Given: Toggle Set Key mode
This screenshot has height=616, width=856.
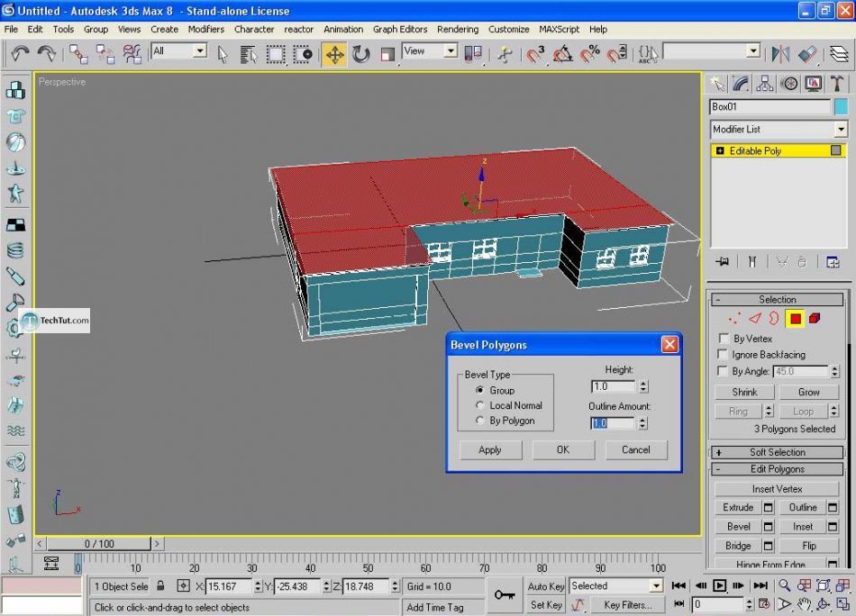Looking at the screenshot, I should click(x=545, y=604).
